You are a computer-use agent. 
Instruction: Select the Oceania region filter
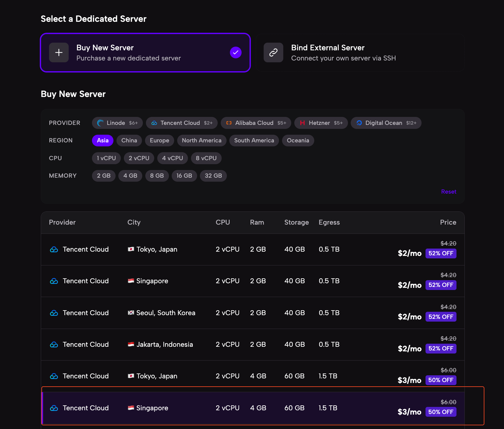(x=298, y=141)
